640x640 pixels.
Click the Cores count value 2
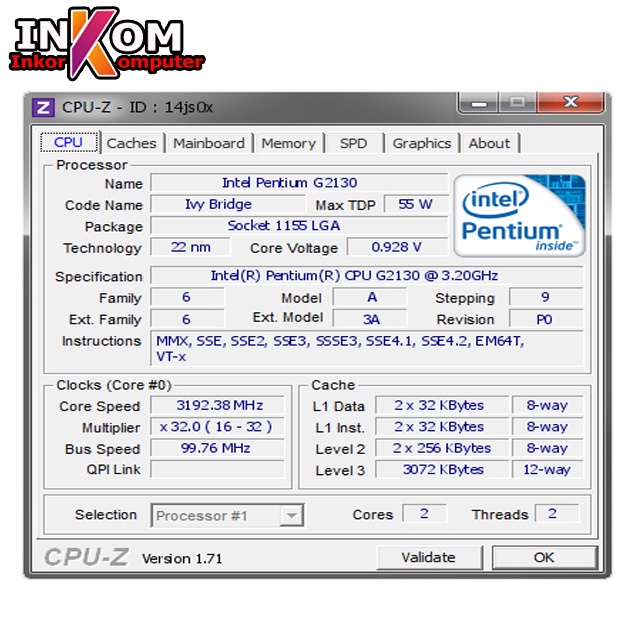point(424,513)
